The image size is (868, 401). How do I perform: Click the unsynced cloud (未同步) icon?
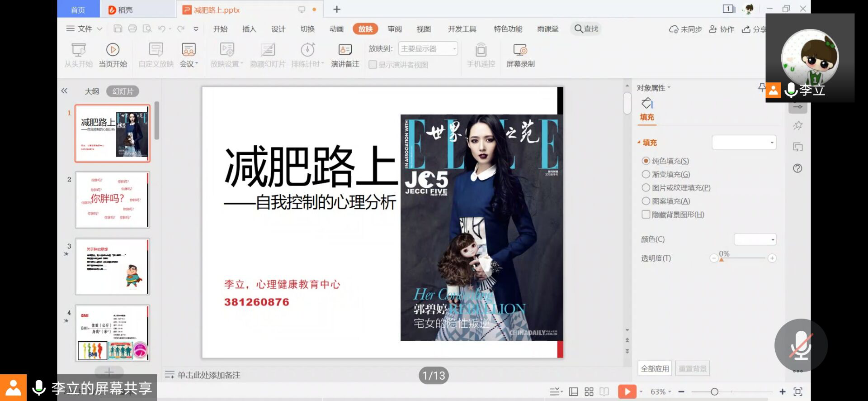[x=674, y=29]
